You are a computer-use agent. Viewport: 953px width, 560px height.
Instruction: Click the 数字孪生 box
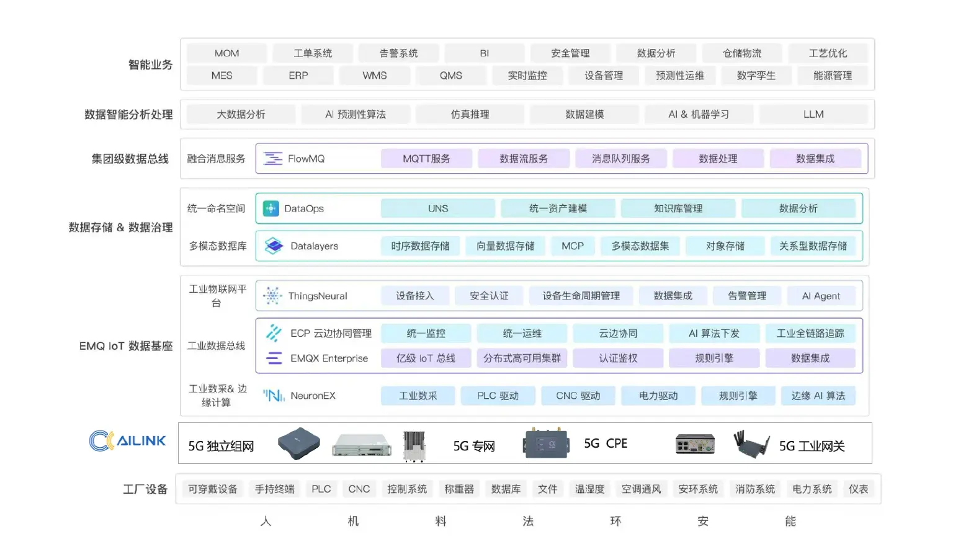point(756,76)
